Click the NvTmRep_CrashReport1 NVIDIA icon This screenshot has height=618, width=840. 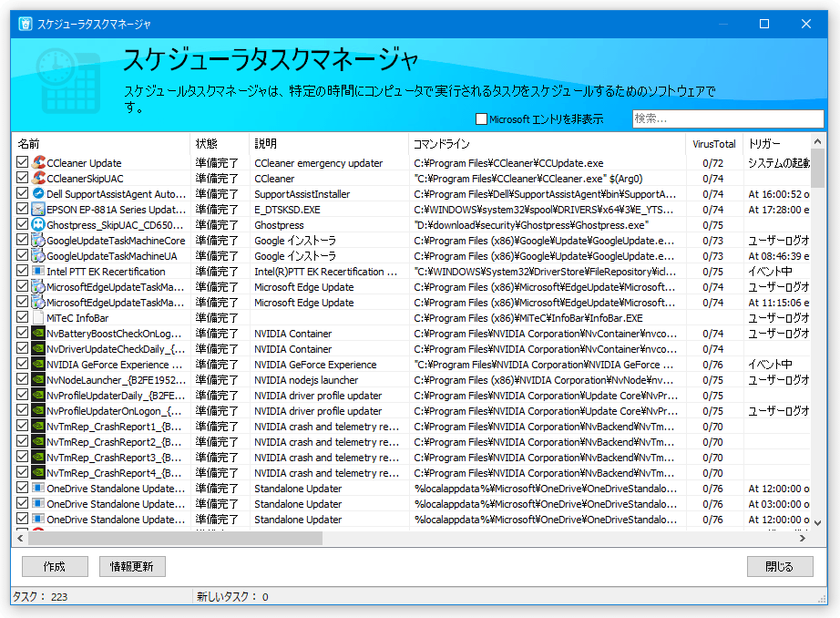tap(38, 427)
